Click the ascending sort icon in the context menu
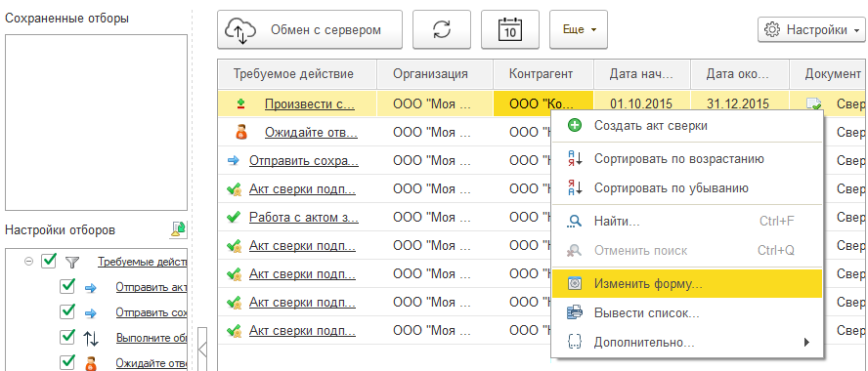Viewport: 868px width, 371px height. [x=575, y=159]
